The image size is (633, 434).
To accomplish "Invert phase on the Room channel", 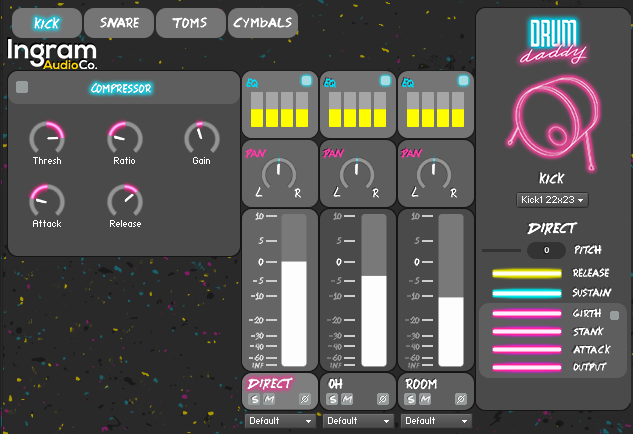I will tap(461, 399).
